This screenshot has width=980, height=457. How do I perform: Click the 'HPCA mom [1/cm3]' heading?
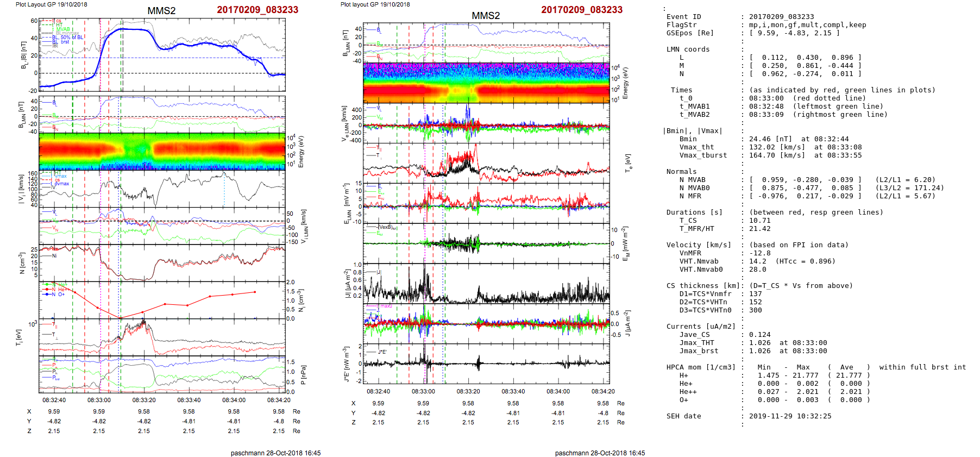tap(701, 367)
